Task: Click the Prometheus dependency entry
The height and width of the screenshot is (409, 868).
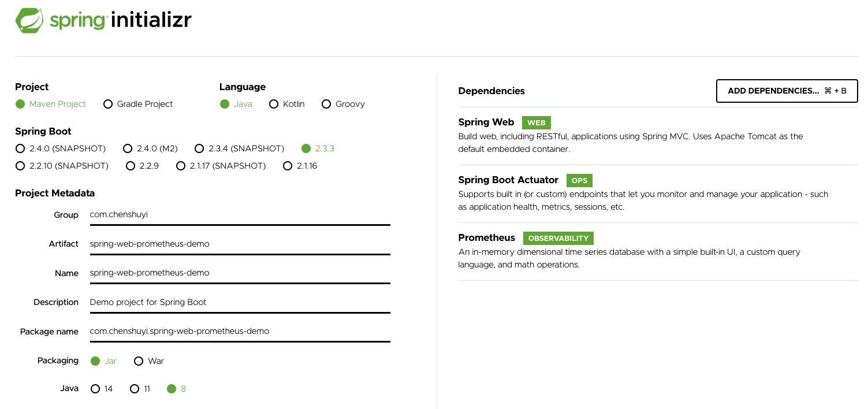Action: coord(658,251)
